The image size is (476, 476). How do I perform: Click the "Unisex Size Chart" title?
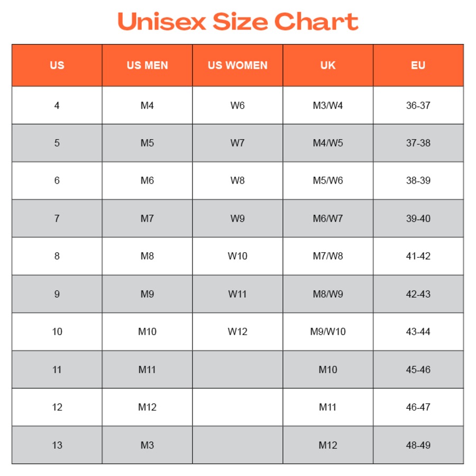pos(238,22)
